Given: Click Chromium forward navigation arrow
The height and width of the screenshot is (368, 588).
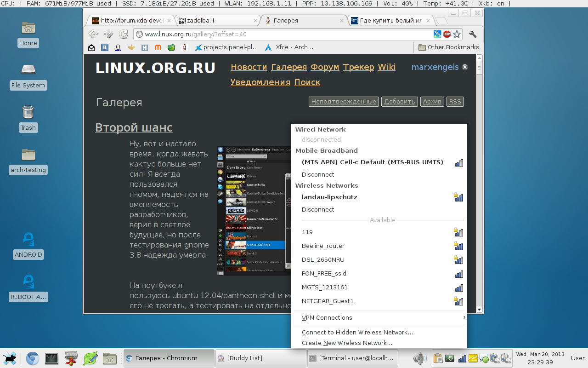Looking at the screenshot, I should 108,34.
